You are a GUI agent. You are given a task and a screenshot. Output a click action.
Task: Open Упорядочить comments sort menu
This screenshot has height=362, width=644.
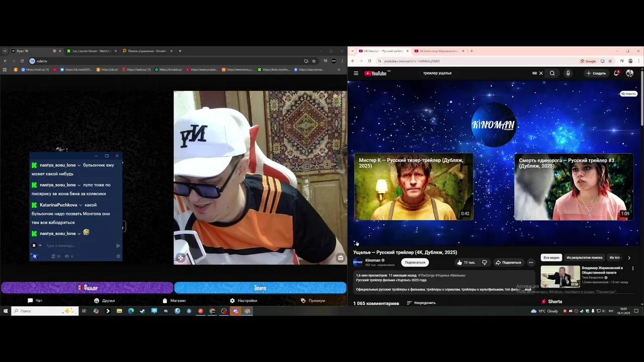click(421, 303)
